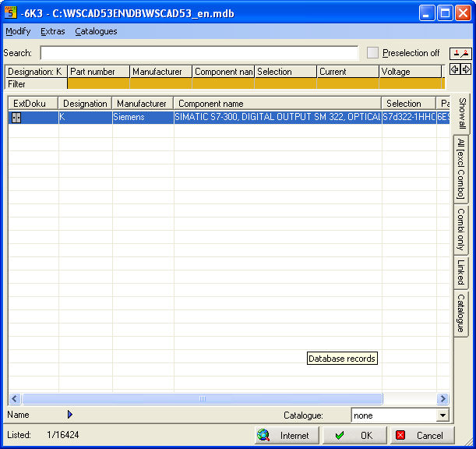
Task: Click the WSCAD app icon in title bar
Action: pyautogui.click(x=11, y=12)
